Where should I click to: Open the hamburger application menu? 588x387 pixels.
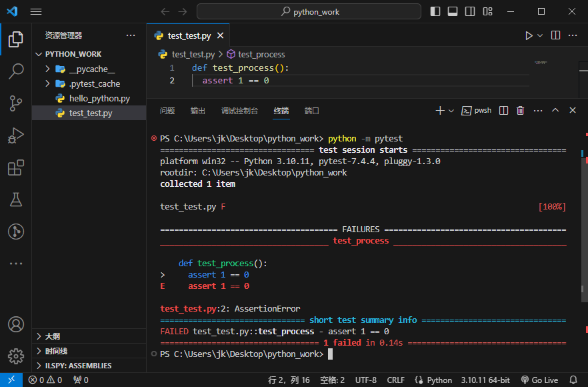tap(36, 11)
